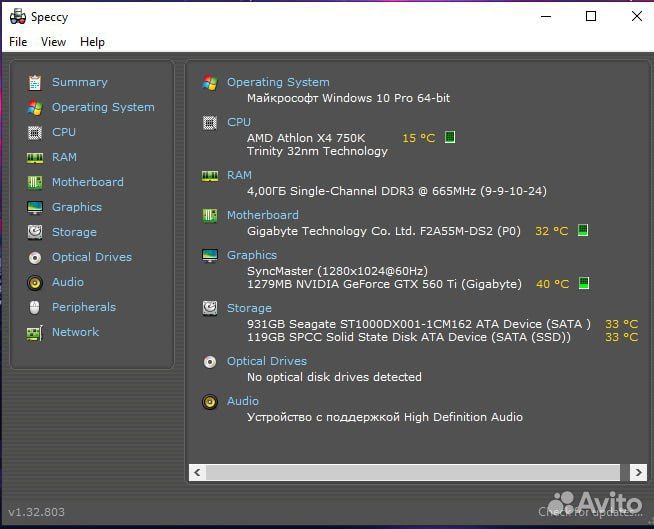Switch to RAM section in sidebar

point(64,157)
